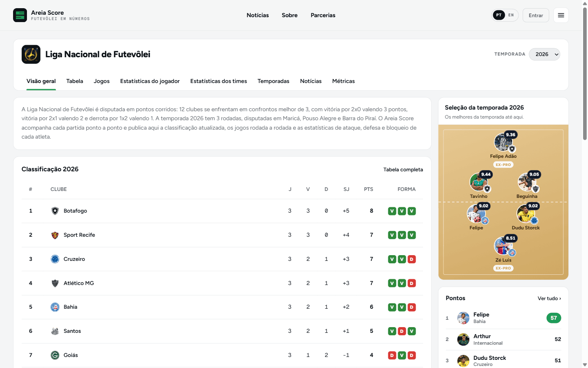
Task: Click the EX-PRO tag under Zé Luis
Action: pos(503,268)
